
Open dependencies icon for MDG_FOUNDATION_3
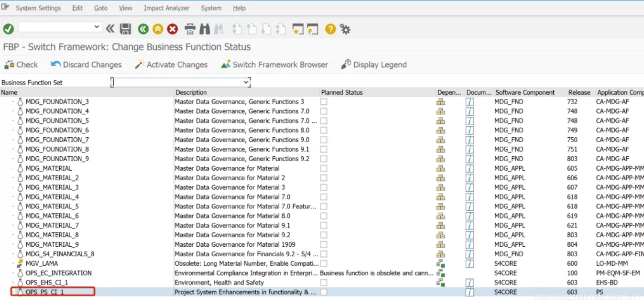tap(440, 102)
